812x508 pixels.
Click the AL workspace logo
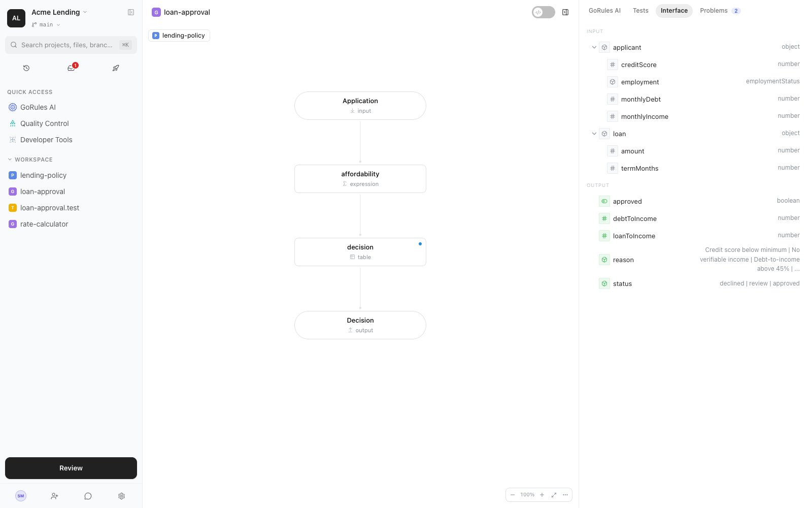[x=16, y=18]
